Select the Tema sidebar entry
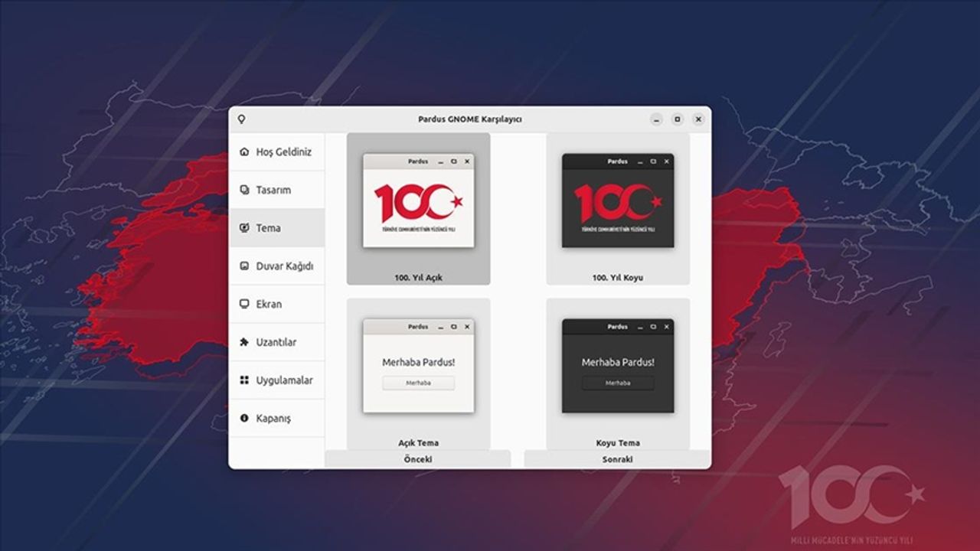 pos(277,228)
